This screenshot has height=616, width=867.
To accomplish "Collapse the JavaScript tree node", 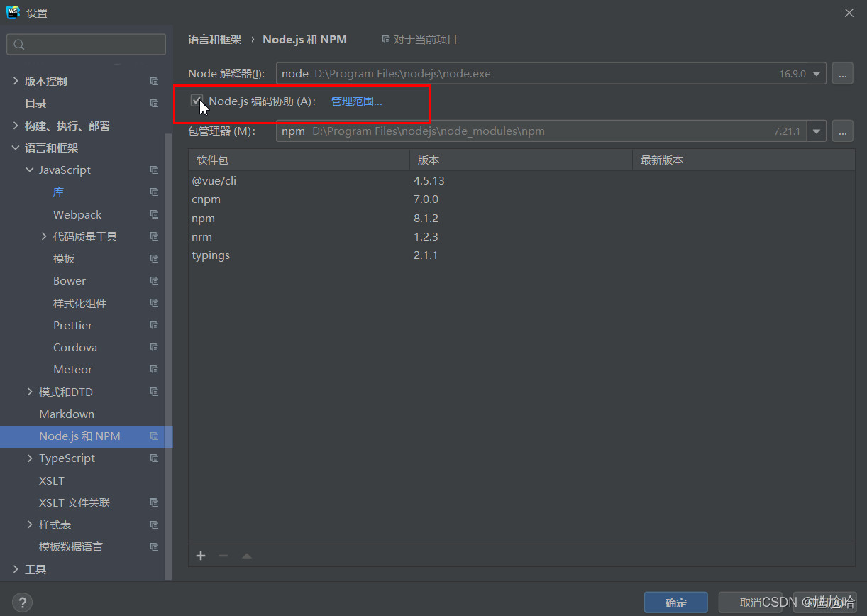I will click(30, 170).
